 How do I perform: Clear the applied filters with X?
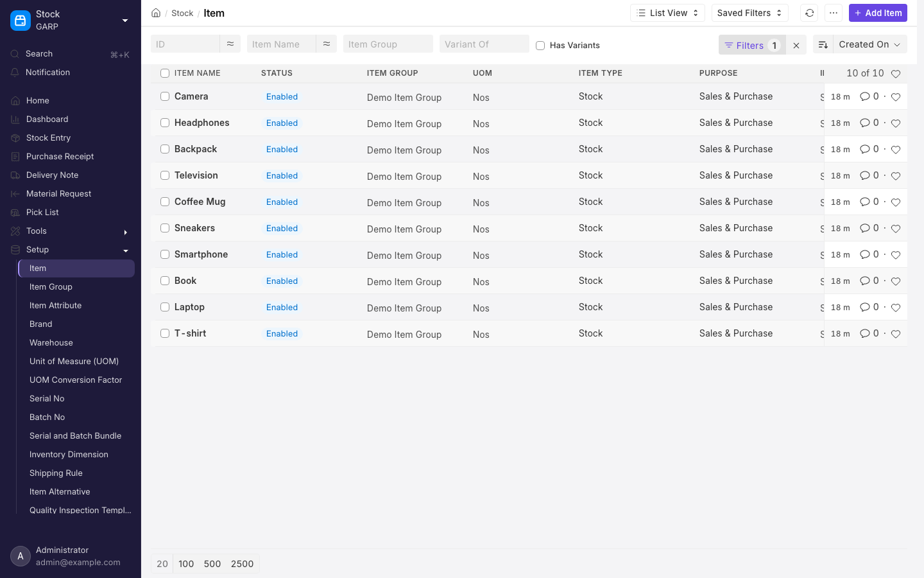[796, 45]
